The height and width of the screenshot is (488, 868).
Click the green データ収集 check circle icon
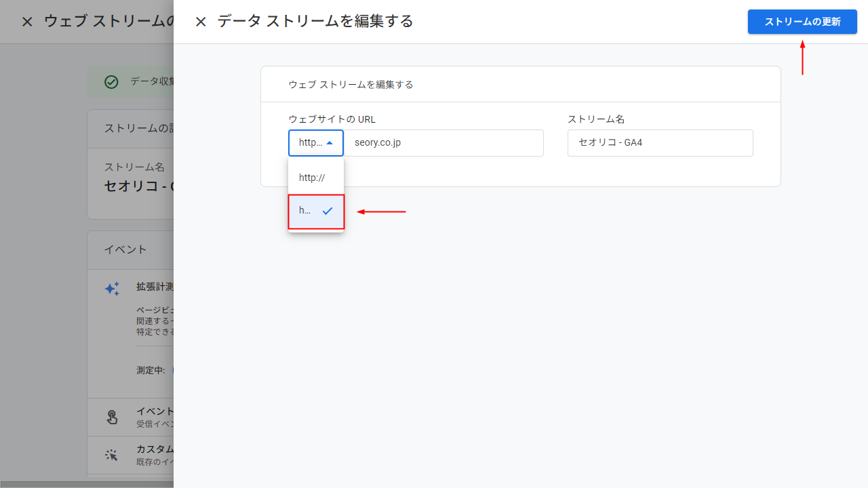tap(111, 81)
